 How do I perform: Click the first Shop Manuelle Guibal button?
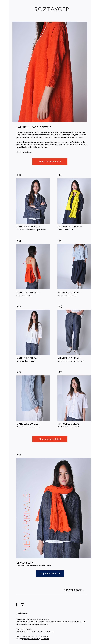click(50, 161)
